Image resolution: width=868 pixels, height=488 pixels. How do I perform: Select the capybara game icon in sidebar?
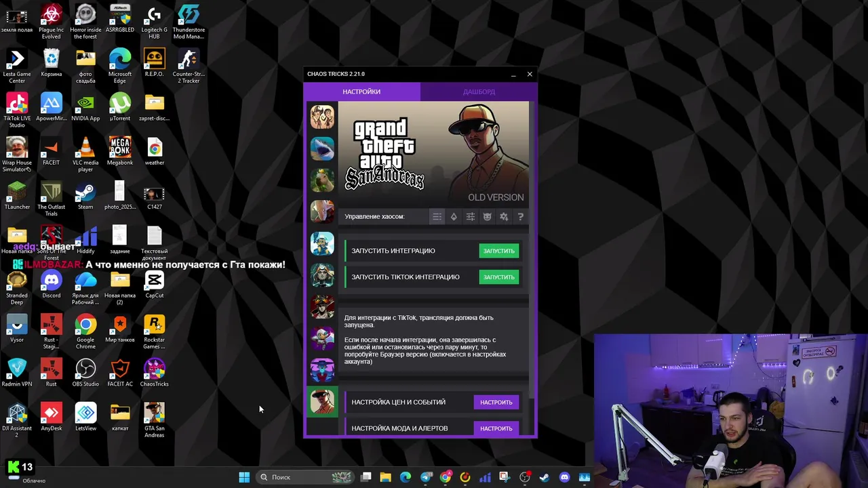click(322, 180)
